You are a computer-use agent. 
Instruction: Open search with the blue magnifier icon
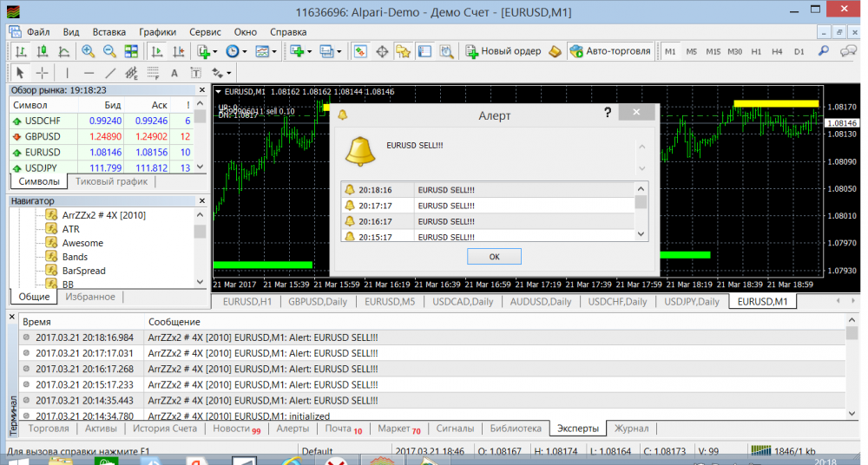pyautogui.click(x=824, y=51)
